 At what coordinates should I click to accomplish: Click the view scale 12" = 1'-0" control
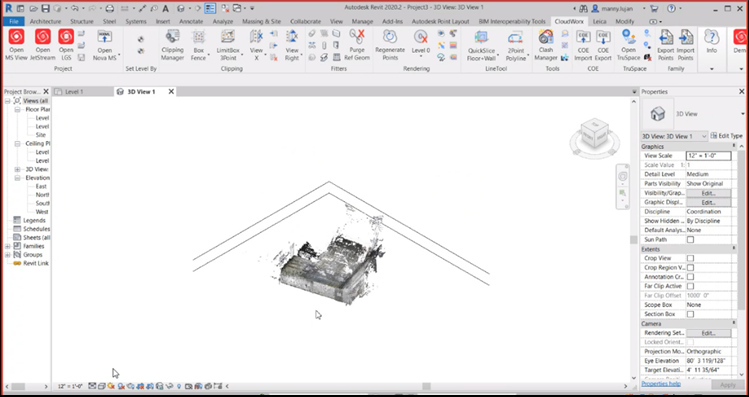coord(71,386)
